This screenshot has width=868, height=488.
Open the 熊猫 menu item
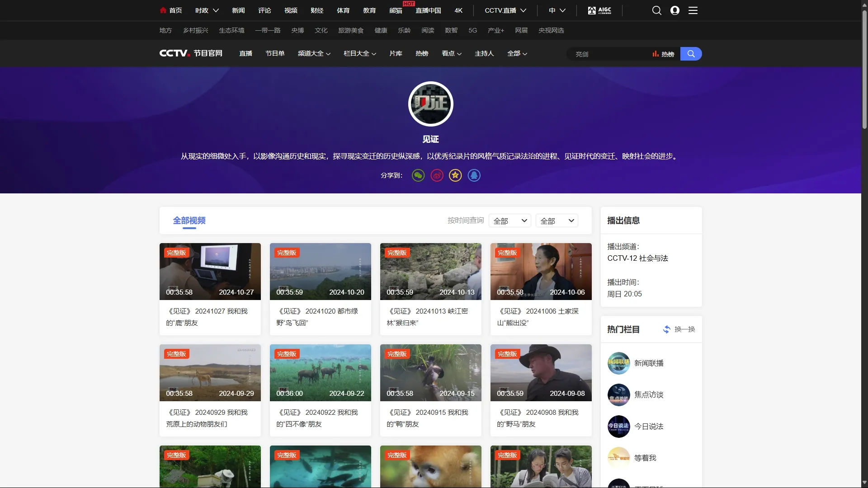[x=396, y=10]
